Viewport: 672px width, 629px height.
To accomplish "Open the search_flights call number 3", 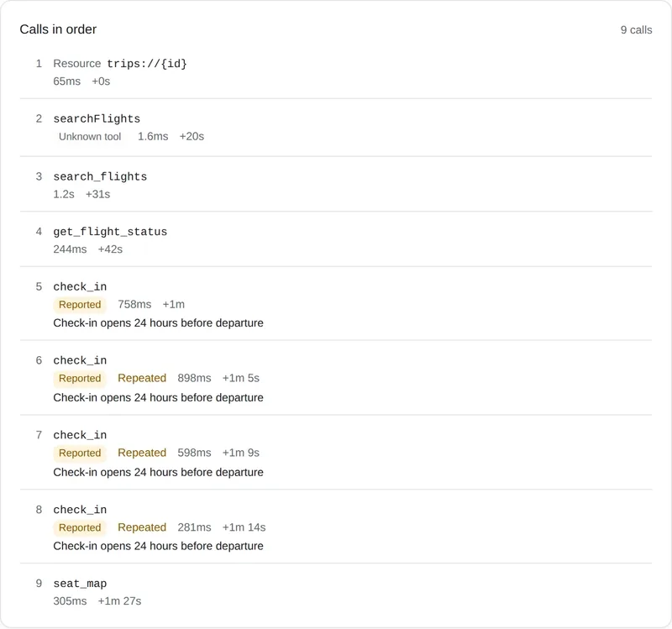I will (335, 185).
